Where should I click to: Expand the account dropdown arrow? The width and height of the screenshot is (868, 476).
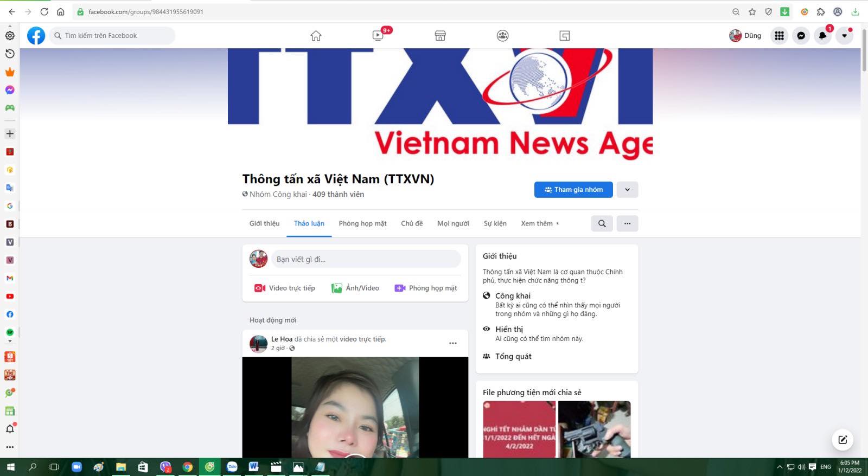[x=844, y=36]
